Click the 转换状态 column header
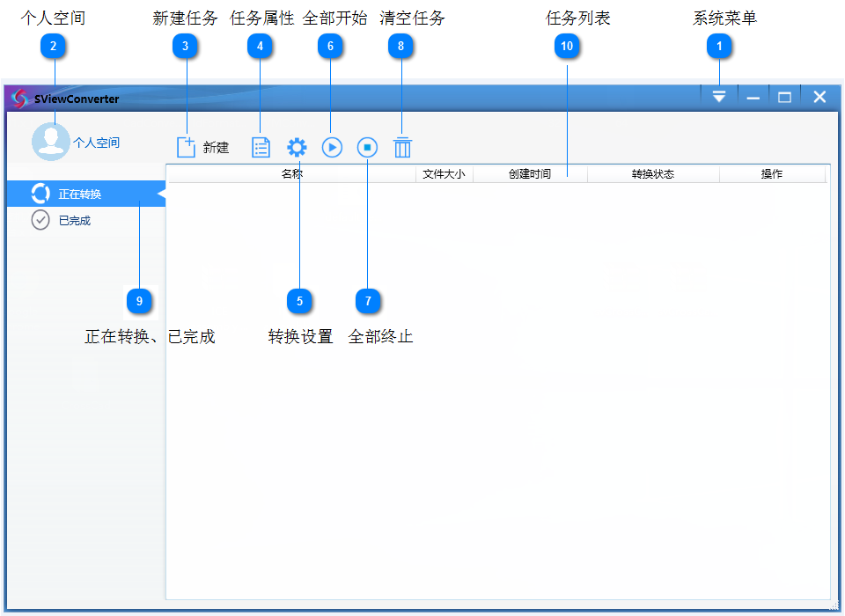This screenshot has height=616, width=845. (x=653, y=174)
